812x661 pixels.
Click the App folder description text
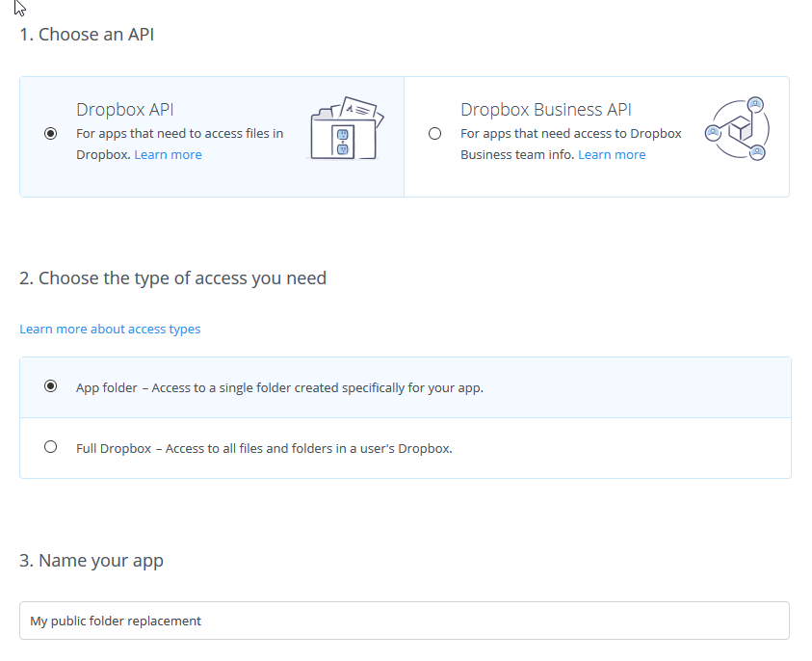pos(279,388)
